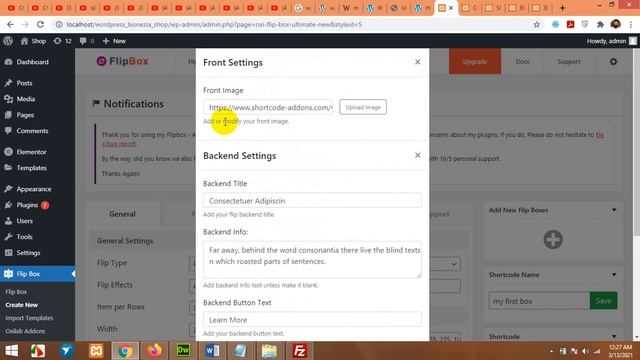Edit the shortcode name 'my first box' field
The image size is (640, 360).
click(539, 301)
